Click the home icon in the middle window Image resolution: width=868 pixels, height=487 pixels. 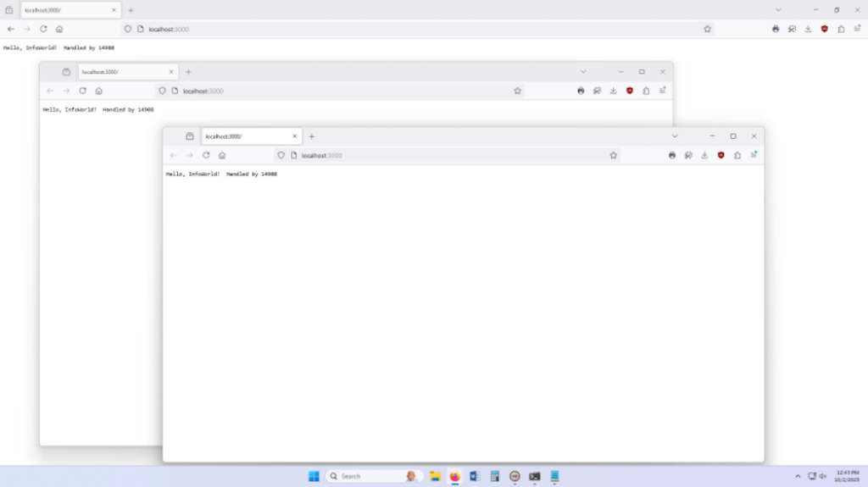coord(98,91)
